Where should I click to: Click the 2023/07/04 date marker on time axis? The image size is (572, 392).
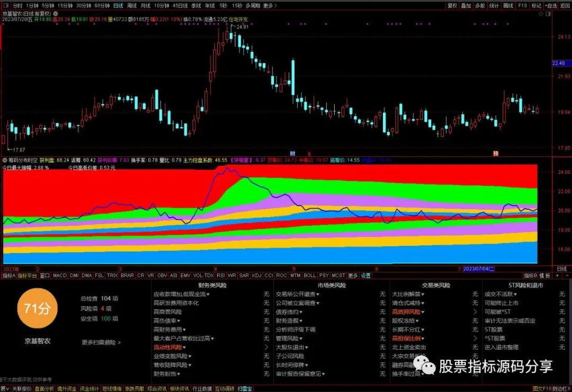(x=479, y=269)
